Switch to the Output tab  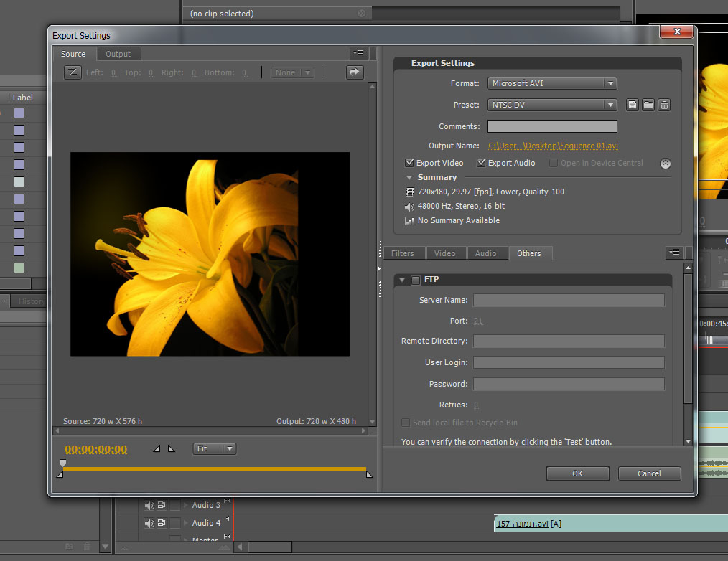[x=118, y=54]
